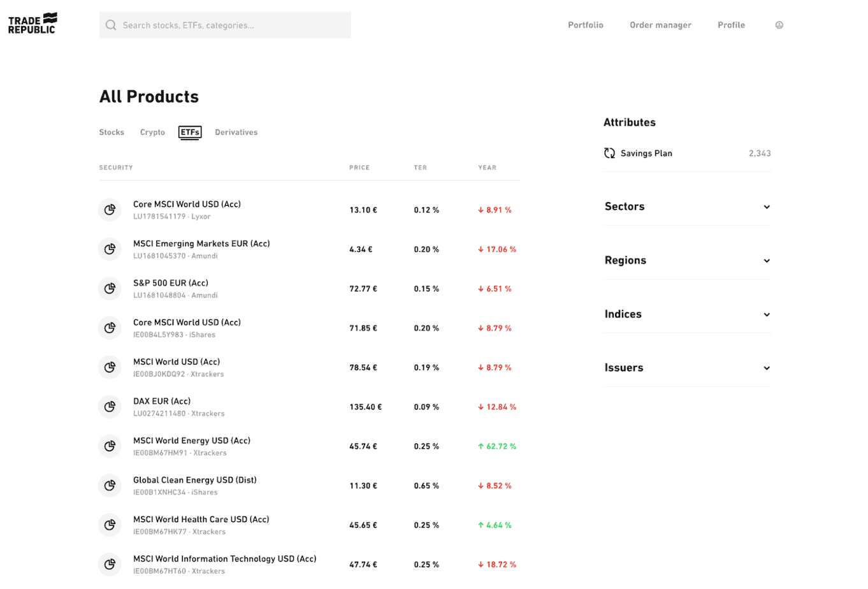Click the PRICE column header

point(359,168)
